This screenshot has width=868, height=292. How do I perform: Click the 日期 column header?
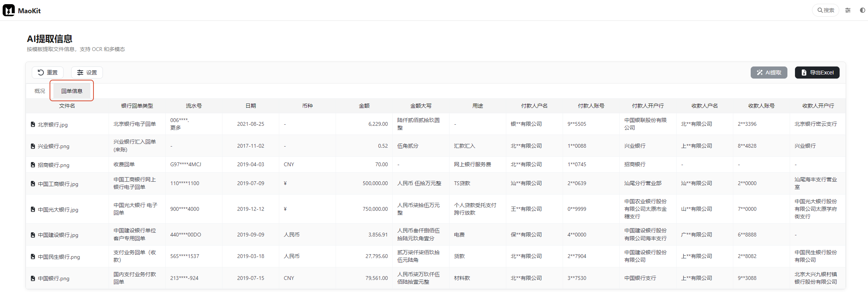pyautogui.click(x=250, y=106)
